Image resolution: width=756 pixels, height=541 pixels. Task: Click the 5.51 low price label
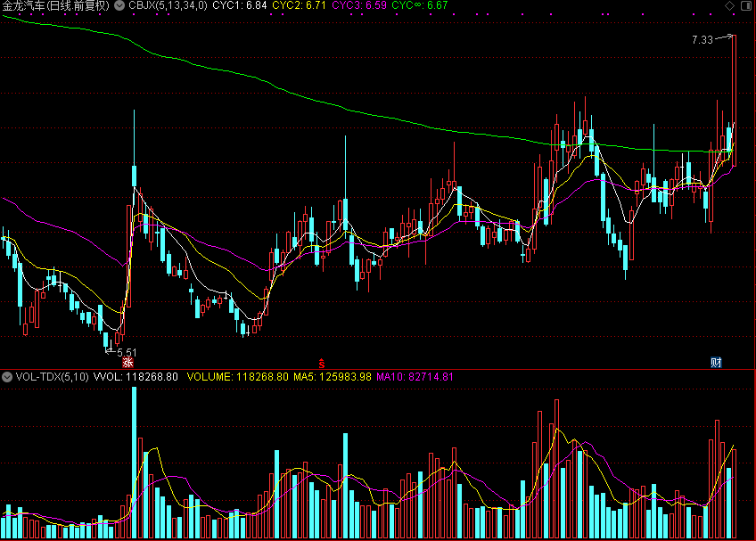point(127,352)
